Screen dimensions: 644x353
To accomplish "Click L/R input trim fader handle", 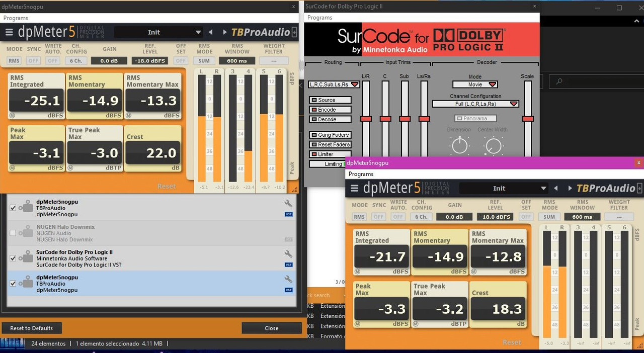I will pyautogui.click(x=366, y=119).
